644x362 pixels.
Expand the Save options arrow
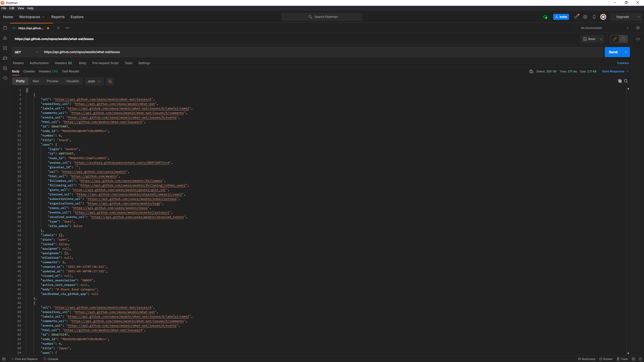(x=601, y=39)
